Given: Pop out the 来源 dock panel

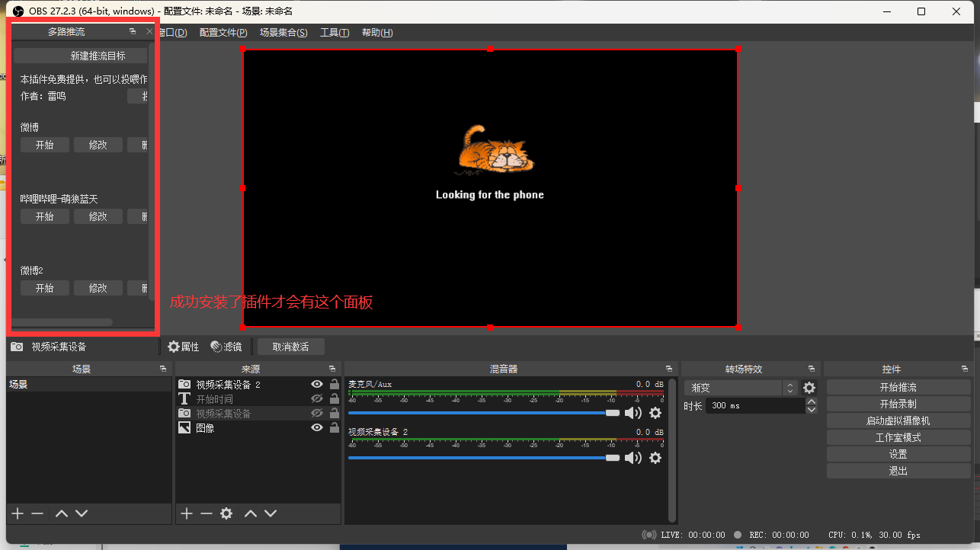Looking at the screenshot, I should coord(332,369).
